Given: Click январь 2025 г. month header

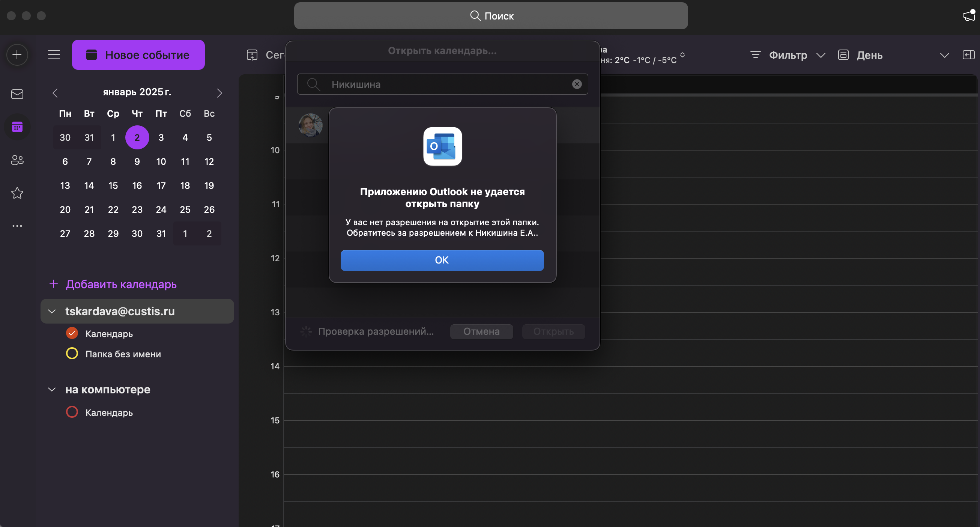Looking at the screenshot, I should (137, 92).
